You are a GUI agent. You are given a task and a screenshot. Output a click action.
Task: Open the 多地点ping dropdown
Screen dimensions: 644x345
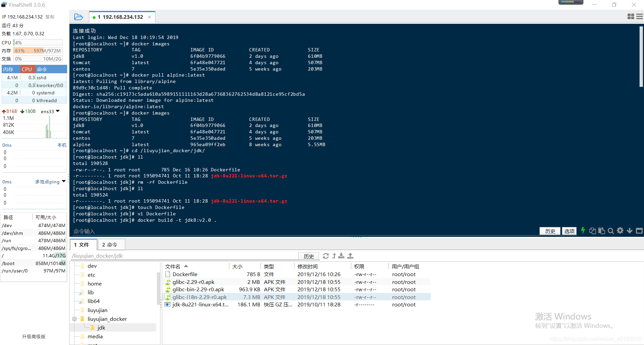pyautogui.click(x=50, y=182)
